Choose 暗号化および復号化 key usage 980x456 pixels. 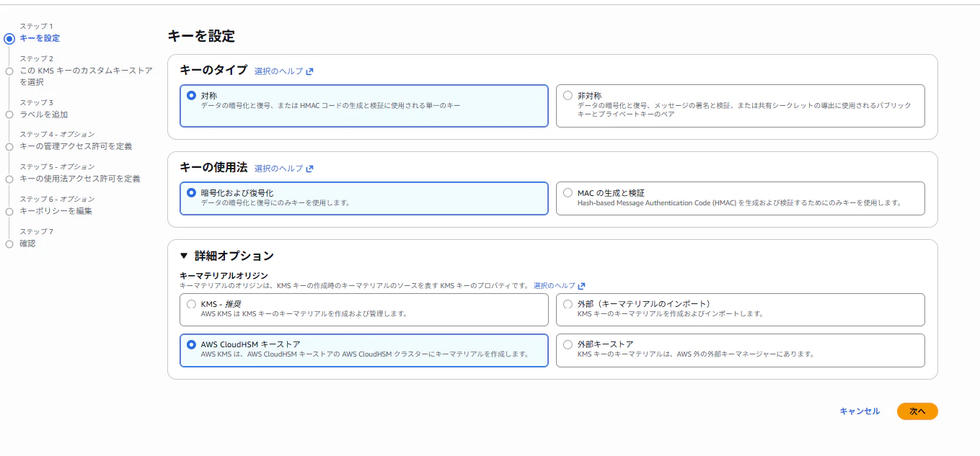(x=191, y=192)
